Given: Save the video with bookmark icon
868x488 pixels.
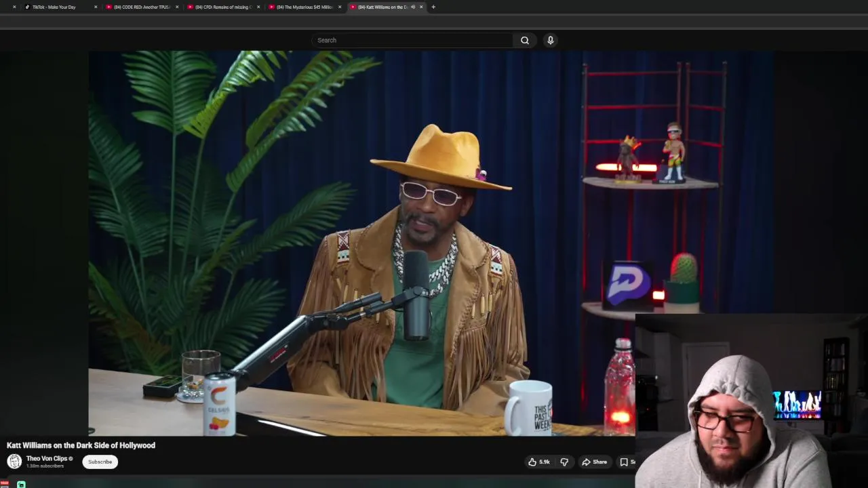Looking at the screenshot, I should click(x=625, y=462).
